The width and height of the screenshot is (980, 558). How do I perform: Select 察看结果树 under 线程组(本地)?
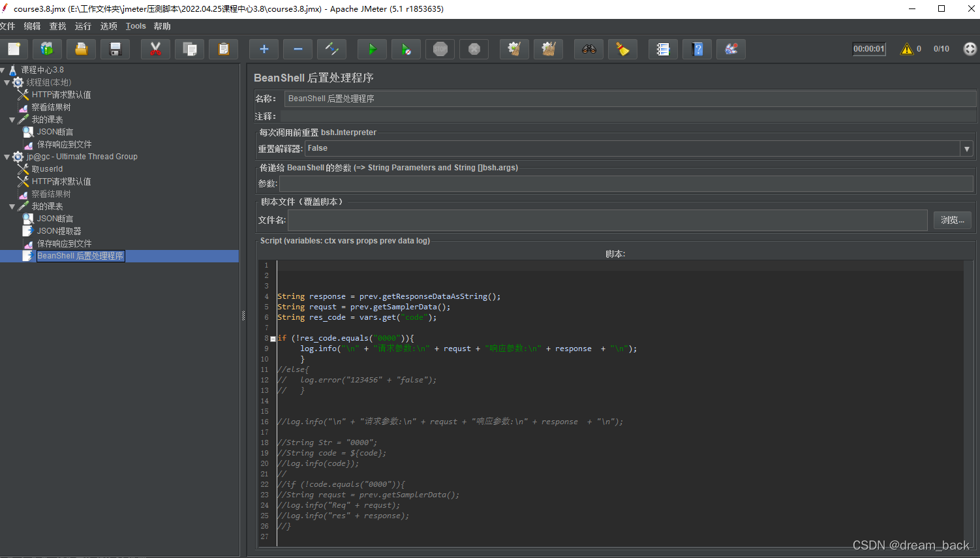coord(51,107)
